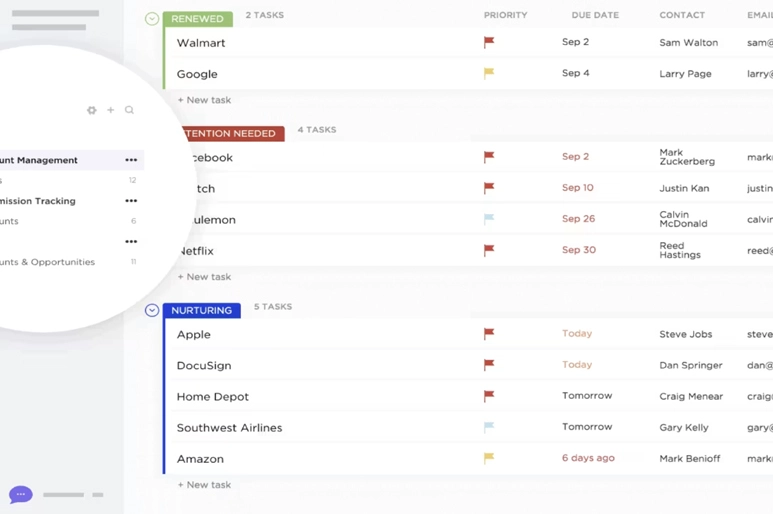The width and height of the screenshot is (773, 514).
Task: Click the 6 days ago due date for Amazon
Action: click(588, 458)
